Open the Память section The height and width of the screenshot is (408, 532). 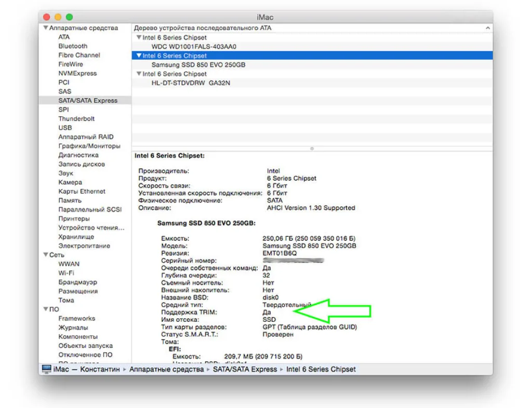click(x=70, y=200)
